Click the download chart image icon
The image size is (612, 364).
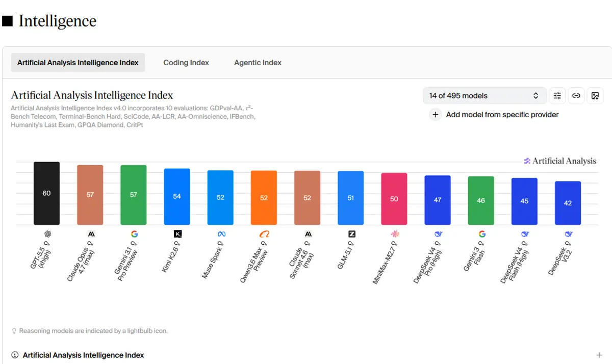click(595, 96)
